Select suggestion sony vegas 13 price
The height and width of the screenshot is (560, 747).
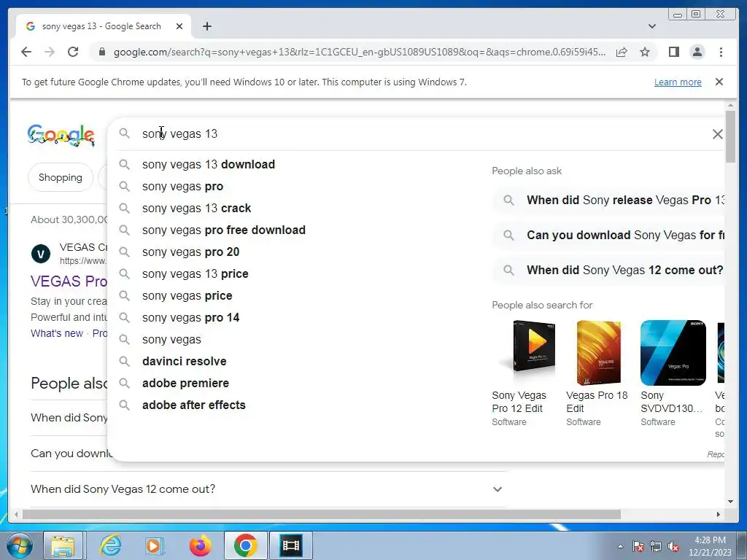click(x=196, y=274)
